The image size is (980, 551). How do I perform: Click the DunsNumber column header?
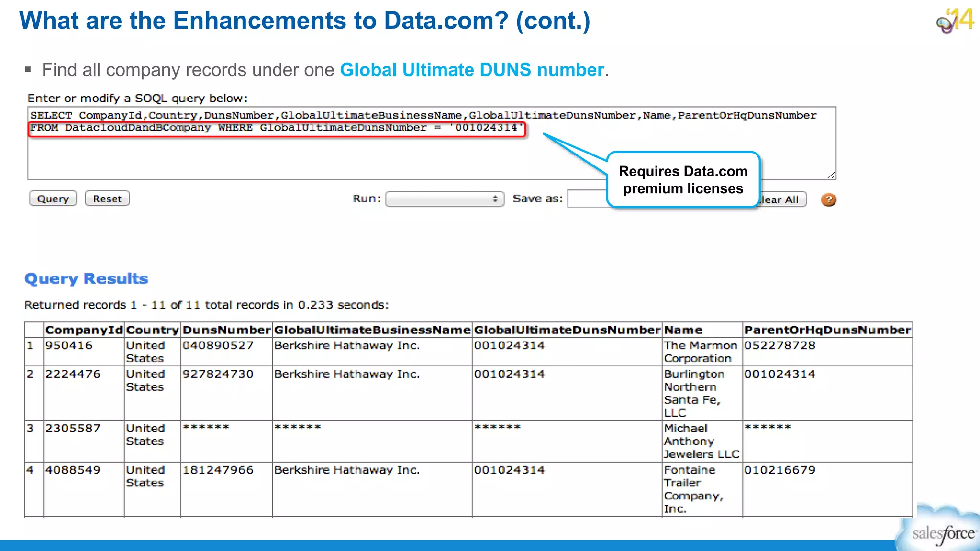[226, 330]
